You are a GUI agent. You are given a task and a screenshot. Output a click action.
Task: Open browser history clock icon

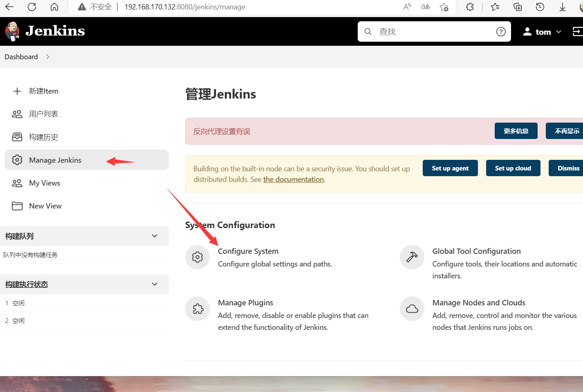(540, 7)
